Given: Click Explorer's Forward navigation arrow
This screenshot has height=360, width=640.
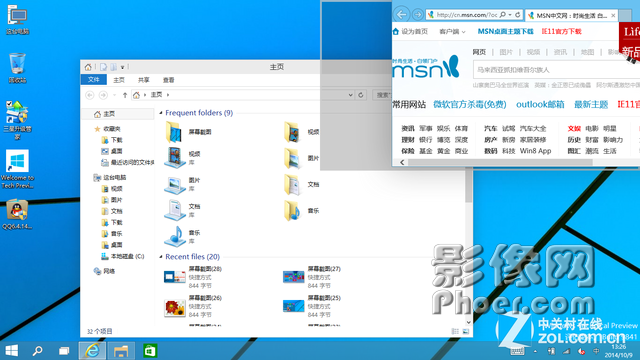Looking at the screenshot, I should click(x=103, y=95).
